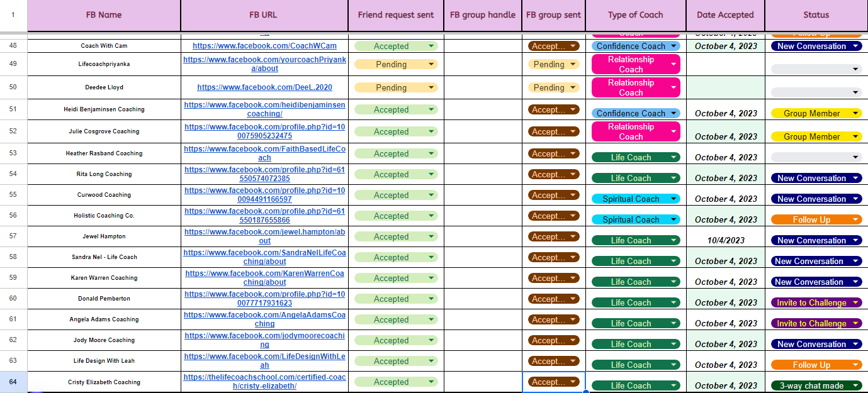Select the Coach With Cam name cell
Screen dimensions: 868x393
point(104,46)
